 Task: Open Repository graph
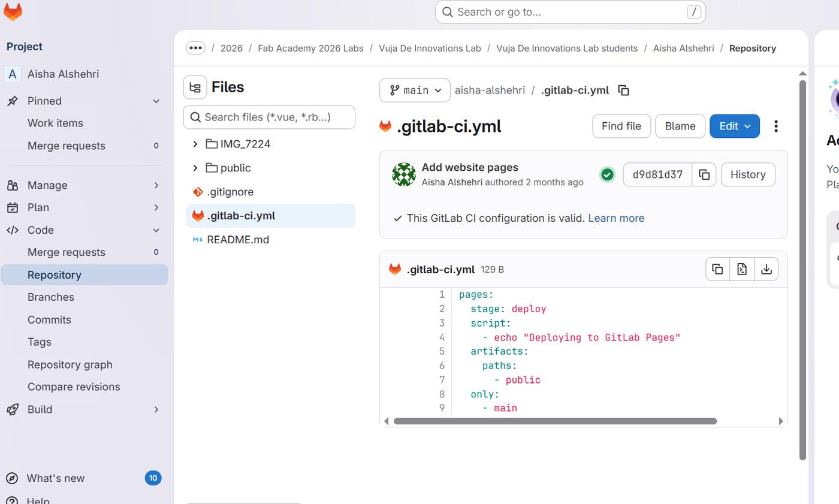click(84, 364)
